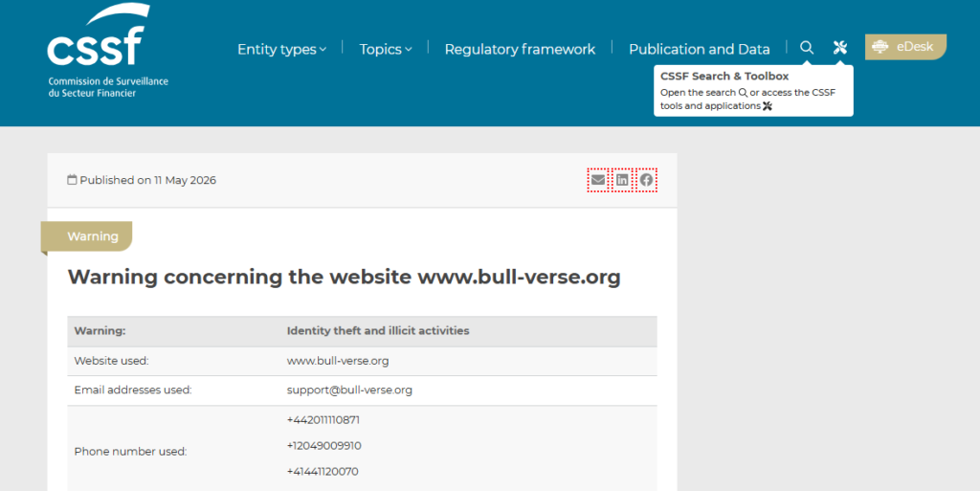Image resolution: width=980 pixels, height=491 pixels.
Task: Click phone number +442011110871
Action: 323,420
